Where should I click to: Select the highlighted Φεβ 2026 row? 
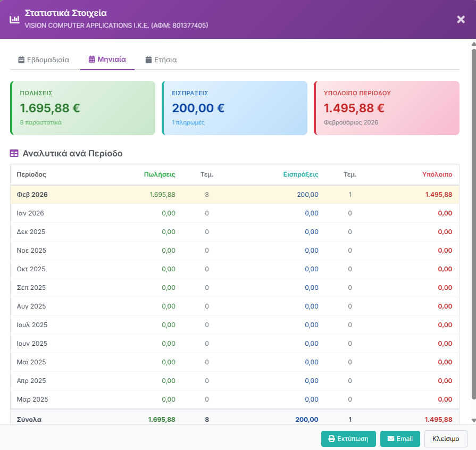pyautogui.click(x=235, y=195)
